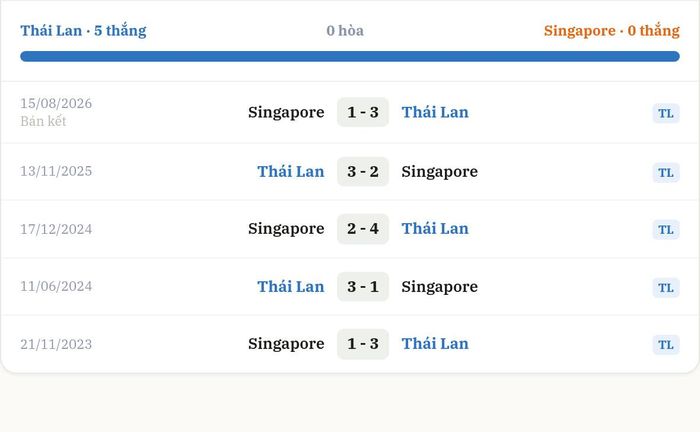Select the Singapore · 0 thắng header

pos(612,30)
